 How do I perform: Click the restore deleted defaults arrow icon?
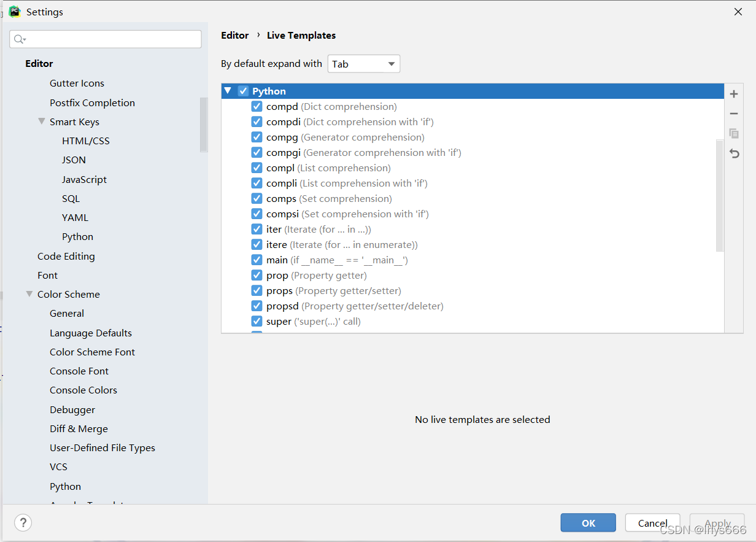point(734,153)
